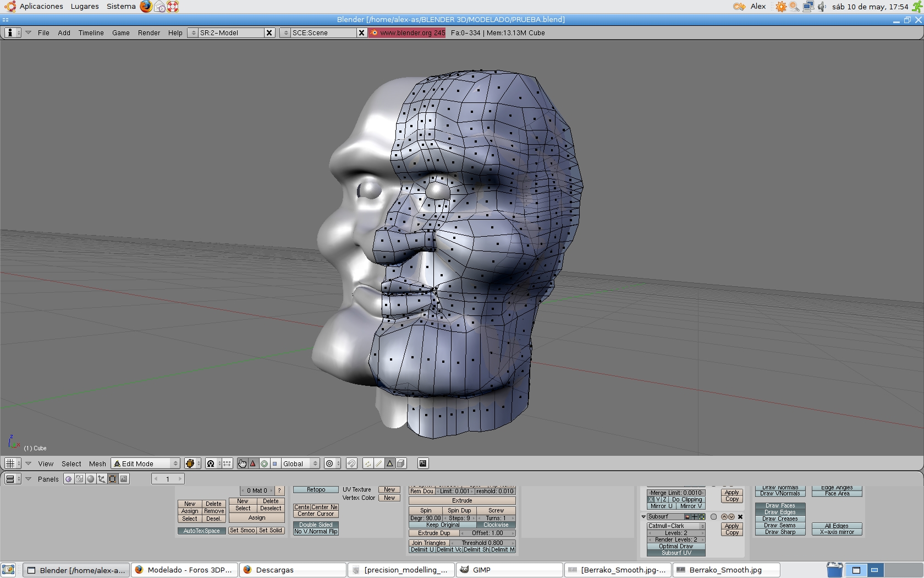Open the File menu
The width and height of the screenshot is (924, 578).
(x=43, y=32)
